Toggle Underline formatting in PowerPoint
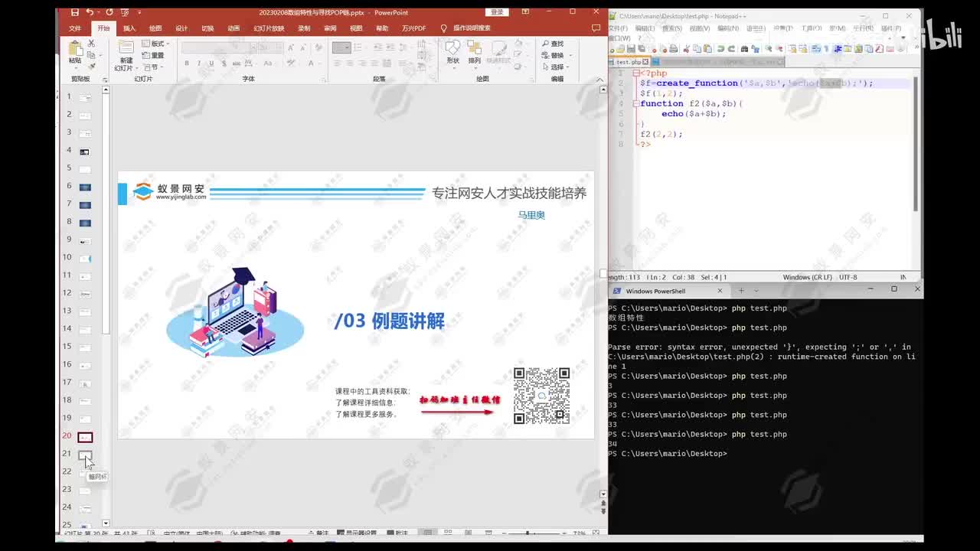The width and height of the screenshot is (980, 551). click(211, 64)
